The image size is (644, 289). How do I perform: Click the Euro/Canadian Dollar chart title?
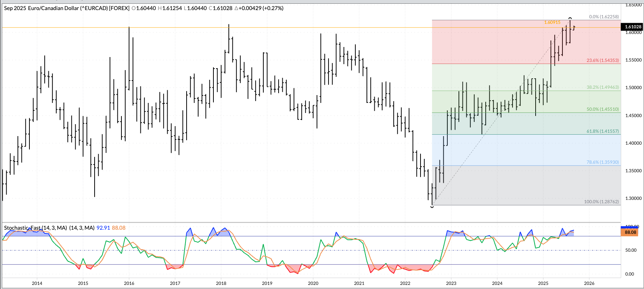pyautogui.click(x=67, y=8)
